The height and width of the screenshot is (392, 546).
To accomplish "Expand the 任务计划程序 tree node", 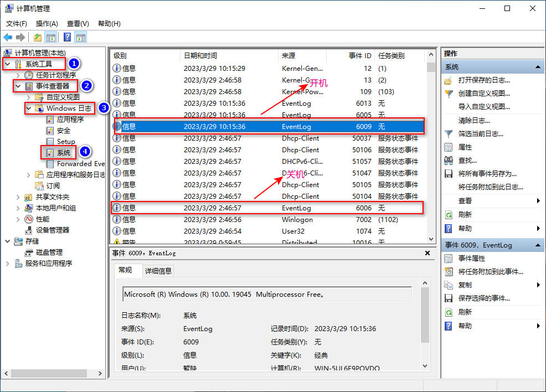I will pos(18,75).
